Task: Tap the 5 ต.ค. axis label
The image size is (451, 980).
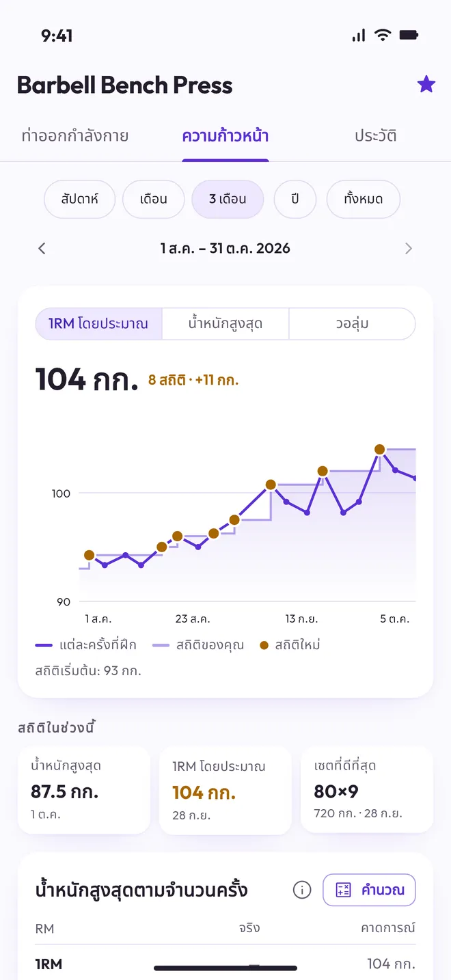Action: click(395, 619)
